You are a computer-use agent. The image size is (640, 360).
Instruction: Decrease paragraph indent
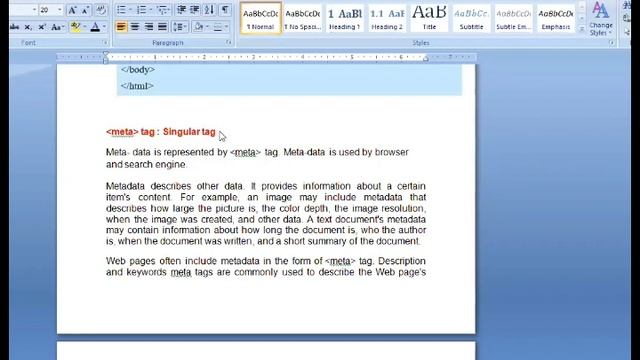[x=181, y=10]
